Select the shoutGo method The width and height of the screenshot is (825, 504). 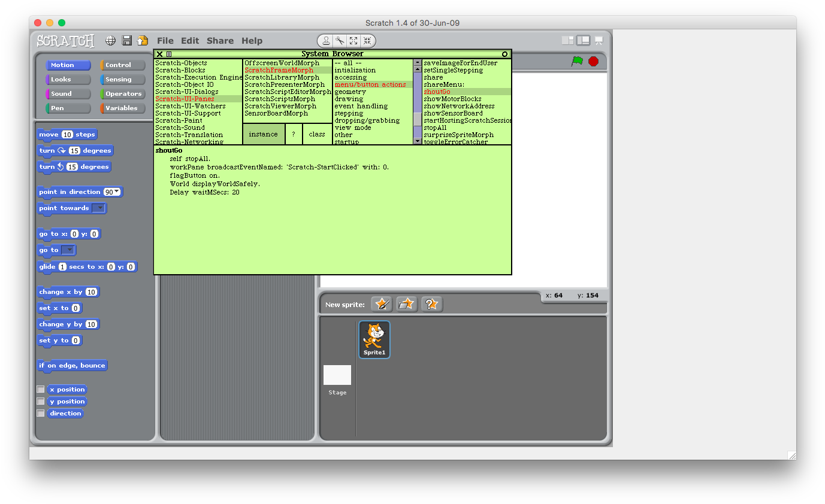(x=467, y=92)
